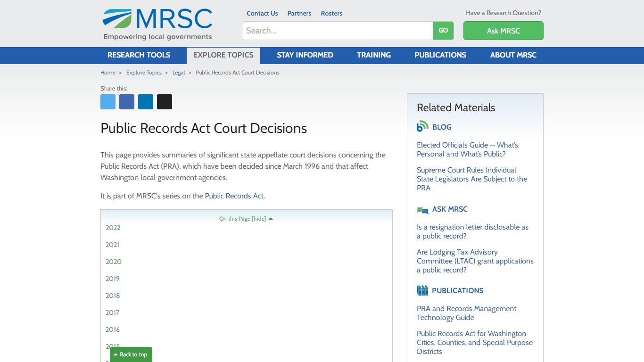Open resignation letter disclosable question
Image resolution: width=644 pixels, height=362 pixels.
point(472,231)
